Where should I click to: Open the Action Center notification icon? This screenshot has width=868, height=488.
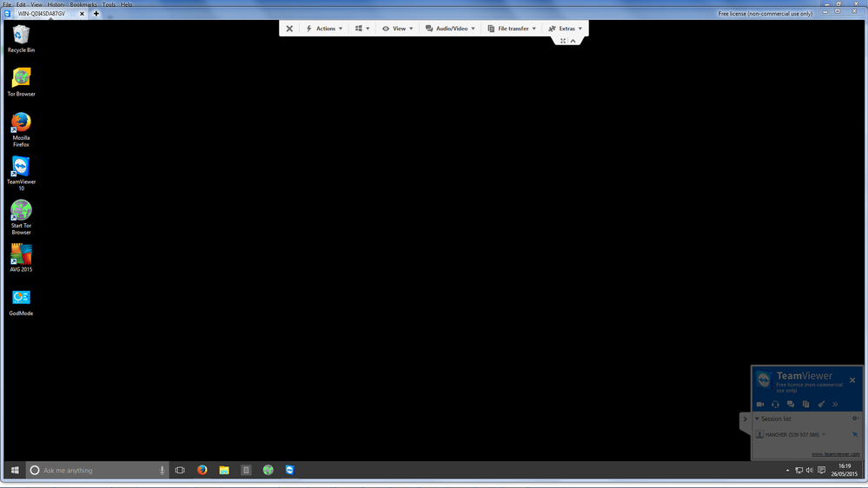tap(821, 471)
